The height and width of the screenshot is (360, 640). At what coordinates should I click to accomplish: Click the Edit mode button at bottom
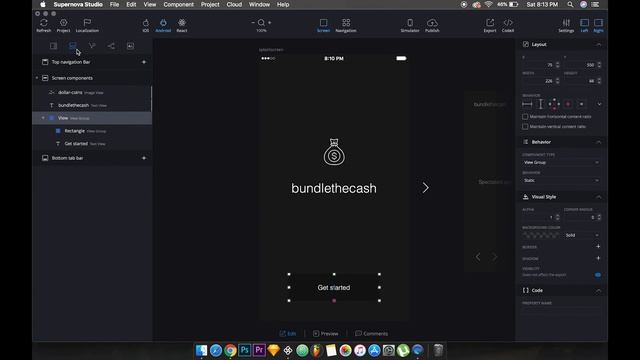288,333
